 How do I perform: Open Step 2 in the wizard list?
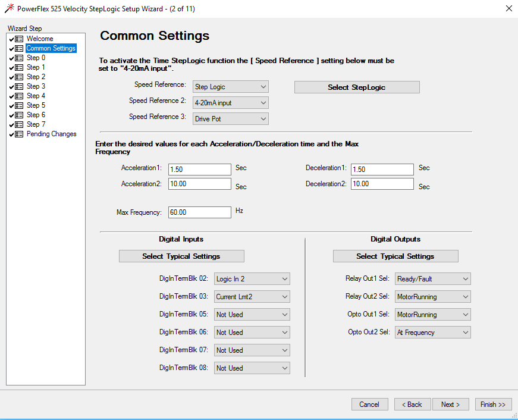(36, 77)
